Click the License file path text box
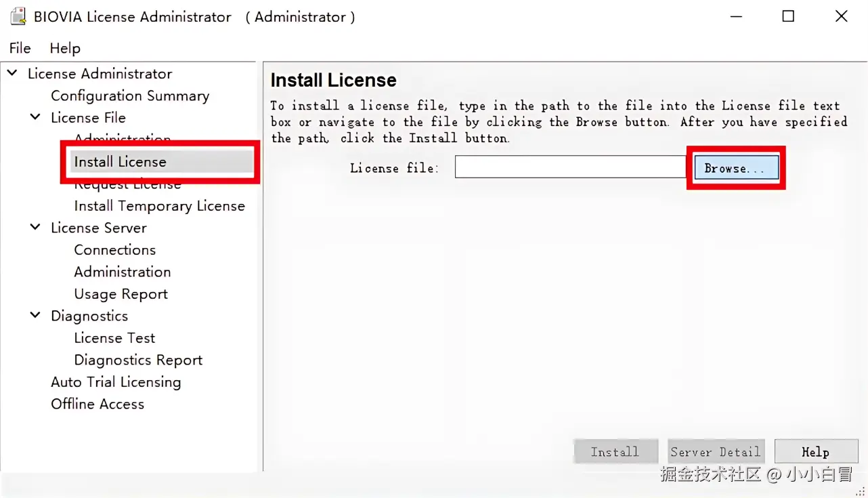 point(570,167)
